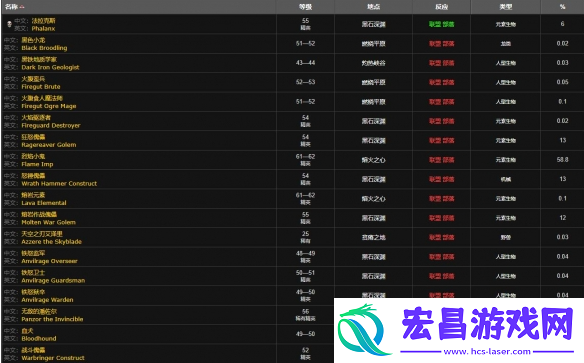584x363 pixels.
Task: Open the Fireguard Destroyer link
Action: click(x=51, y=125)
